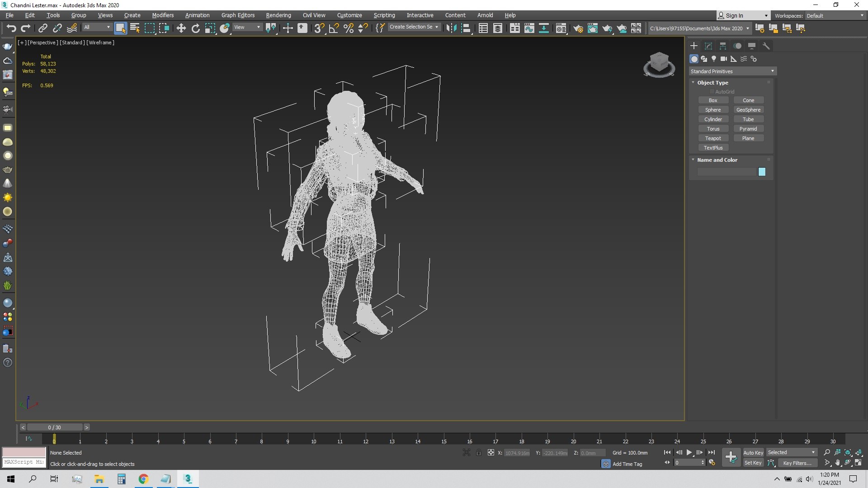This screenshot has width=868, height=488.
Task: Open Select by Name list icon
Action: click(x=135, y=28)
